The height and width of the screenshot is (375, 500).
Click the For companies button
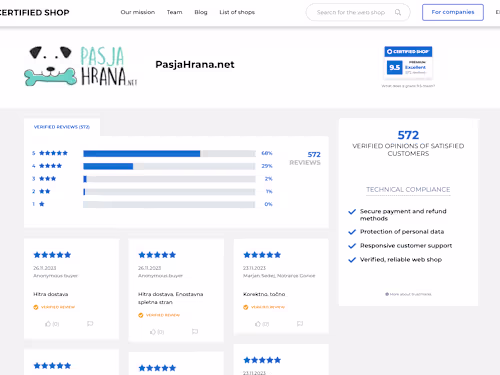coord(453,12)
